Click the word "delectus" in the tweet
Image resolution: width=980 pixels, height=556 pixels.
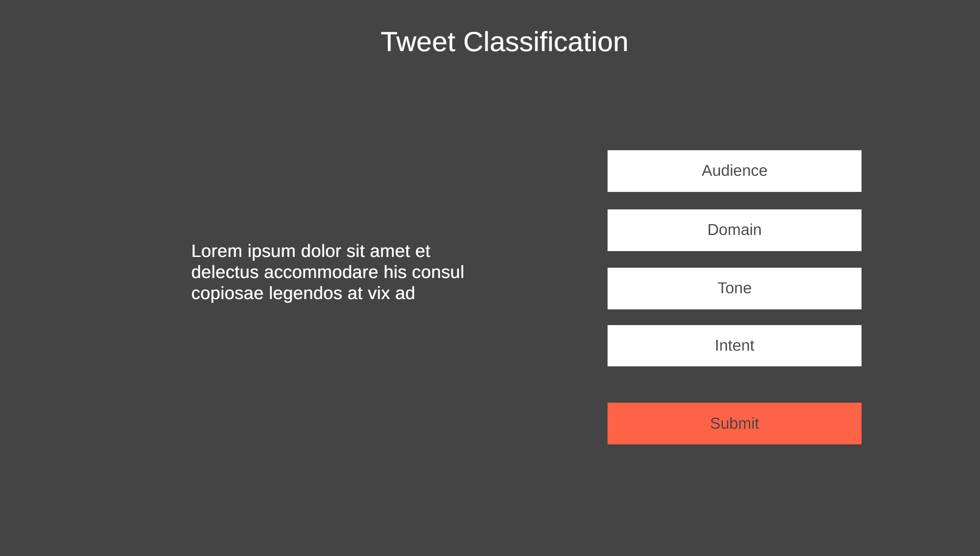click(x=225, y=272)
